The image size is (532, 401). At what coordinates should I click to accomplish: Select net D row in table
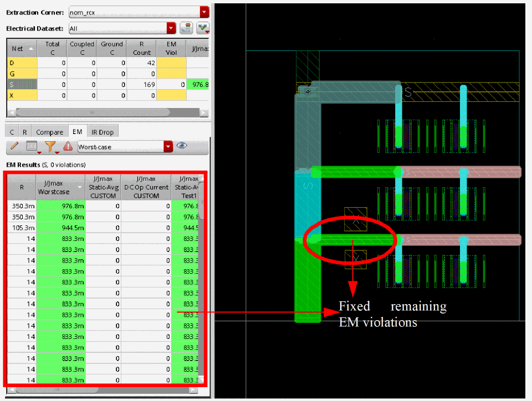[x=21, y=63]
